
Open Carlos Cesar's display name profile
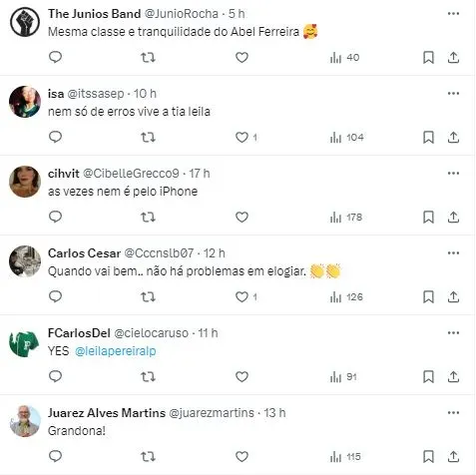point(84,253)
